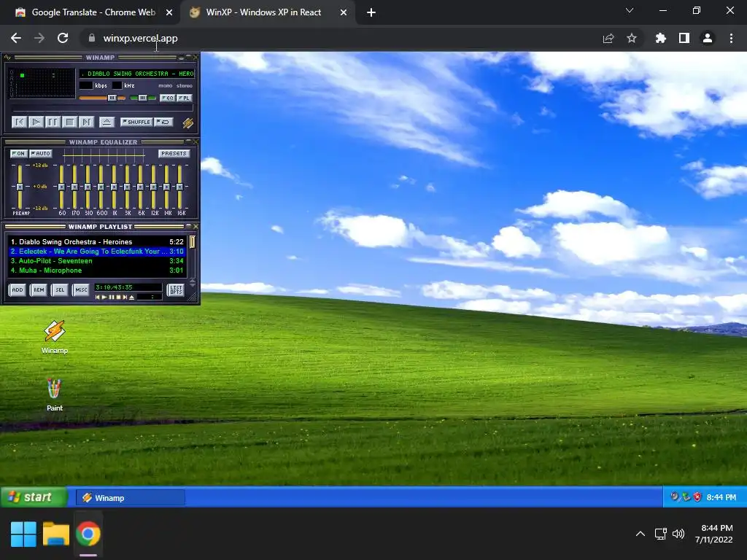Viewport: 747px width, 560px height.
Task: Bookmark this page with the star icon
Action: click(x=632, y=38)
